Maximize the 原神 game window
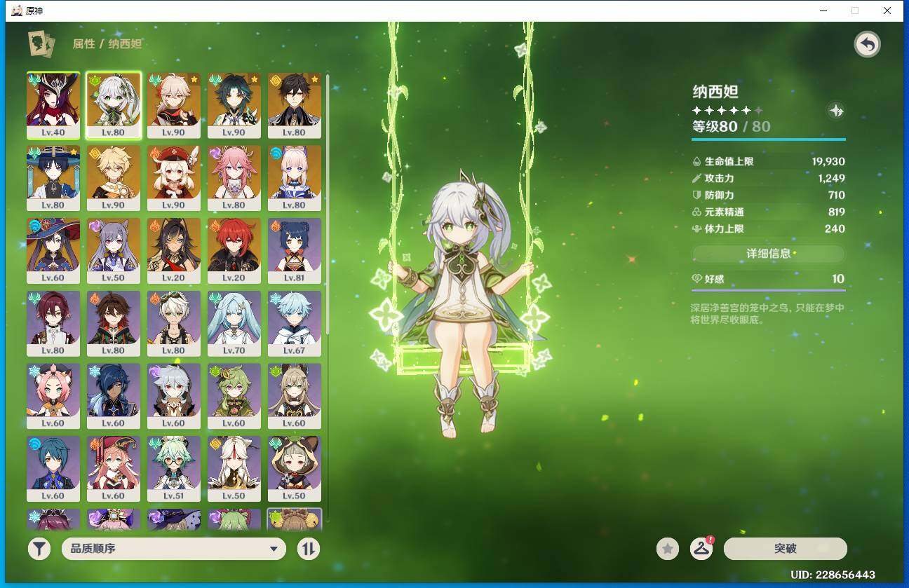The image size is (909, 588). (855, 11)
